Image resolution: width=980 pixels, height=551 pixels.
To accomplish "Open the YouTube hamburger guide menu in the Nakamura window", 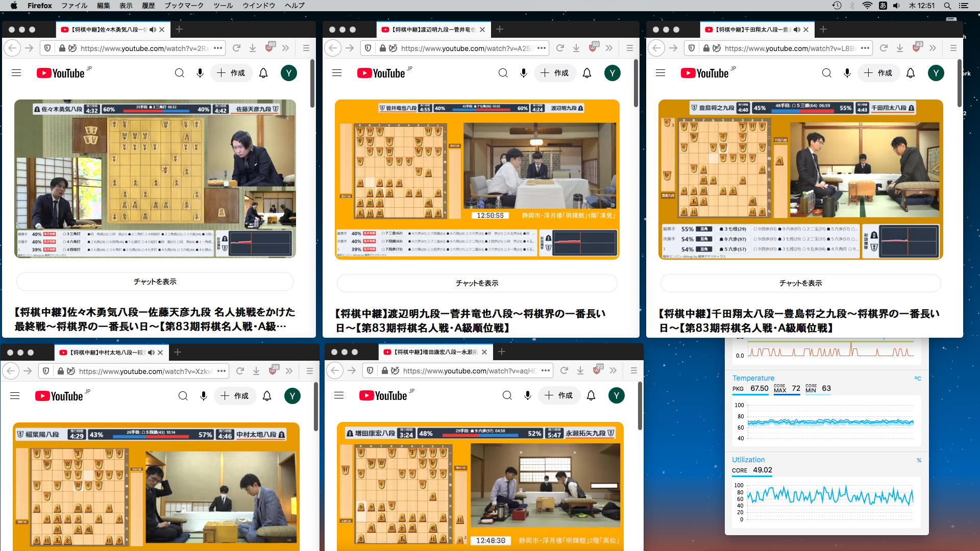I will [x=15, y=396].
